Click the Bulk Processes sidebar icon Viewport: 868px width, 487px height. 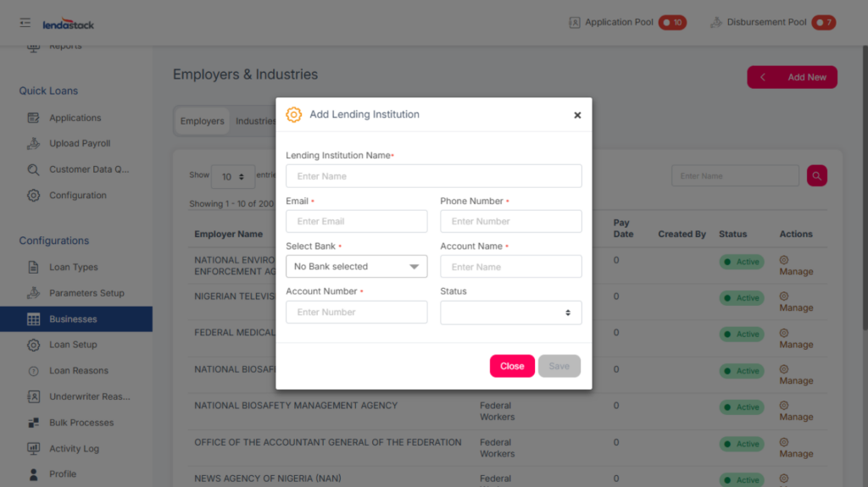click(x=34, y=423)
